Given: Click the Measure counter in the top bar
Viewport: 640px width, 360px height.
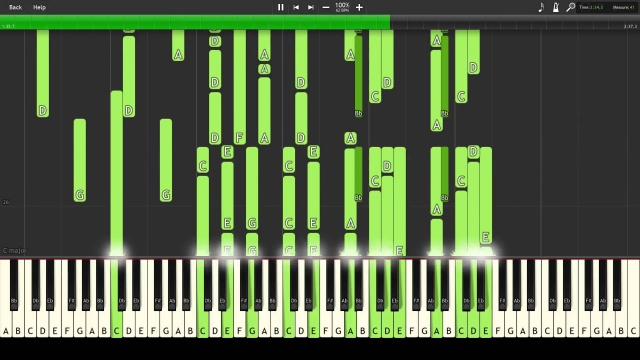Looking at the screenshot, I should [624, 7].
